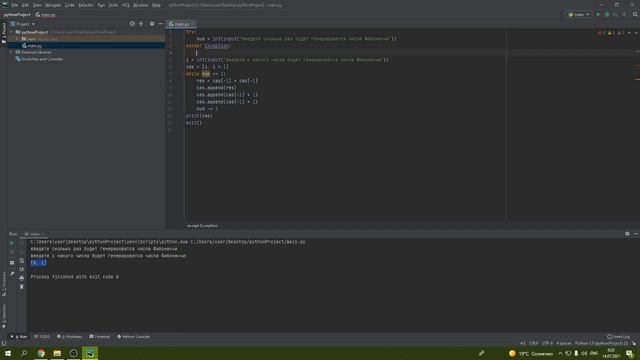The height and width of the screenshot is (360, 640).
Task: Open the main run configuration dropdown
Action: (x=579, y=14)
